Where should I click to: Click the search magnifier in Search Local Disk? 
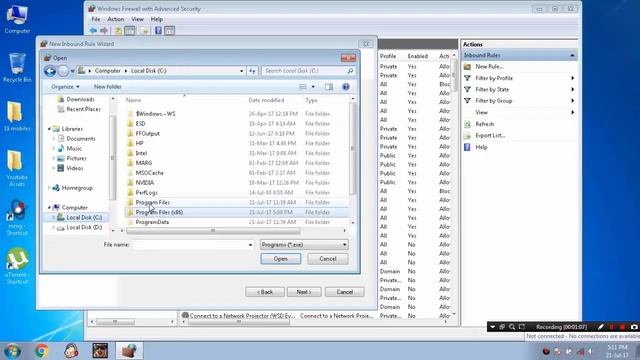(350, 71)
